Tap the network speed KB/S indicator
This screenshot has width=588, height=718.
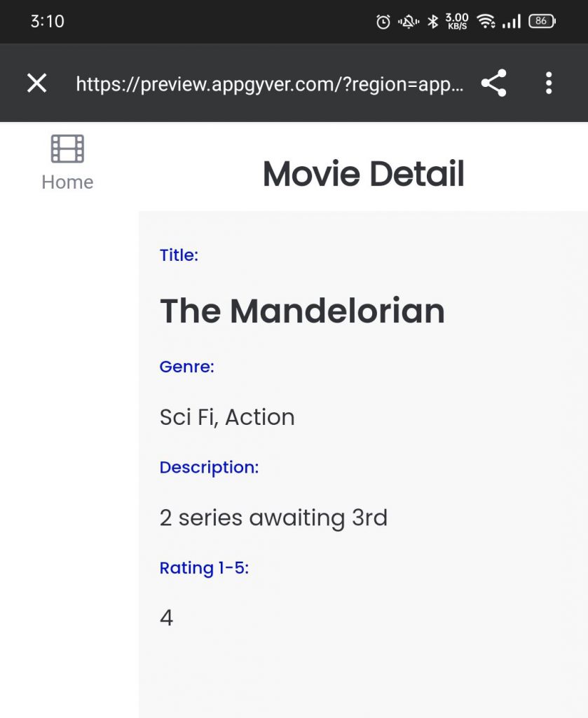(457, 22)
